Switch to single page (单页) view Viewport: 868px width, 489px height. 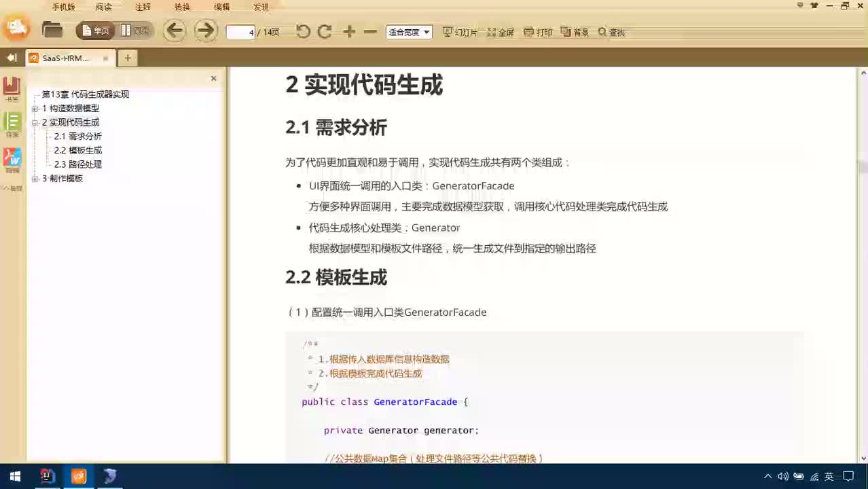[95, 31]
